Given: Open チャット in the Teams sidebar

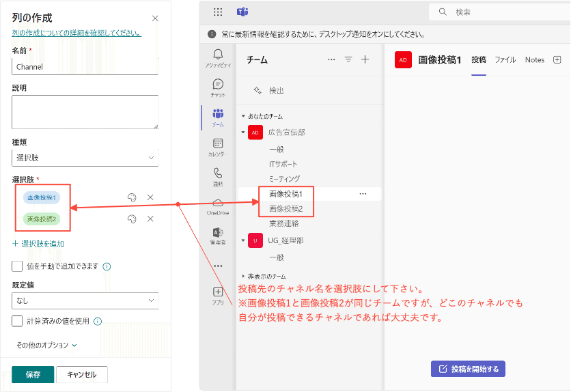Looking at the screenshot, I should pos(218,88).
